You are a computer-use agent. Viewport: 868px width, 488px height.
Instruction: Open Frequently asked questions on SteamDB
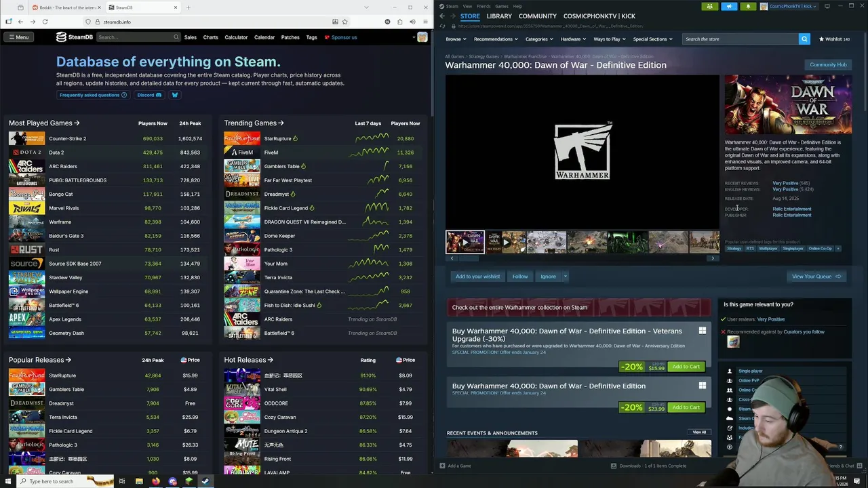(x=93, y=95)
